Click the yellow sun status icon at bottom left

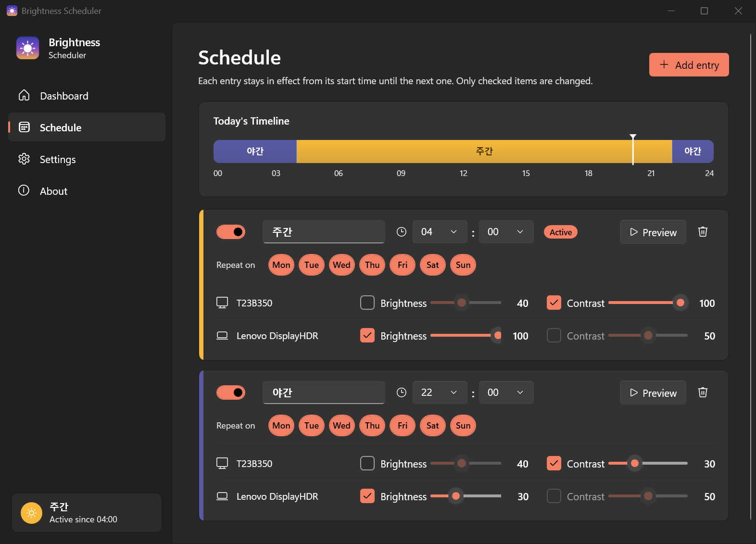tap(31, 513)
